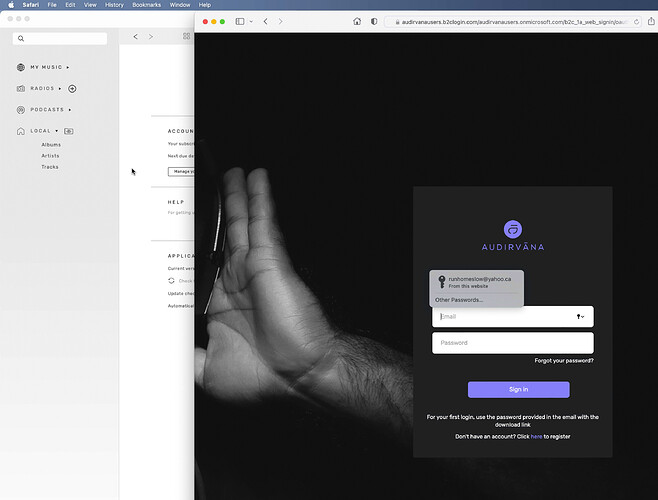Screen dimensions: 658x500
Task: Go forward in Audirvana window
Action: coord(151,37)
